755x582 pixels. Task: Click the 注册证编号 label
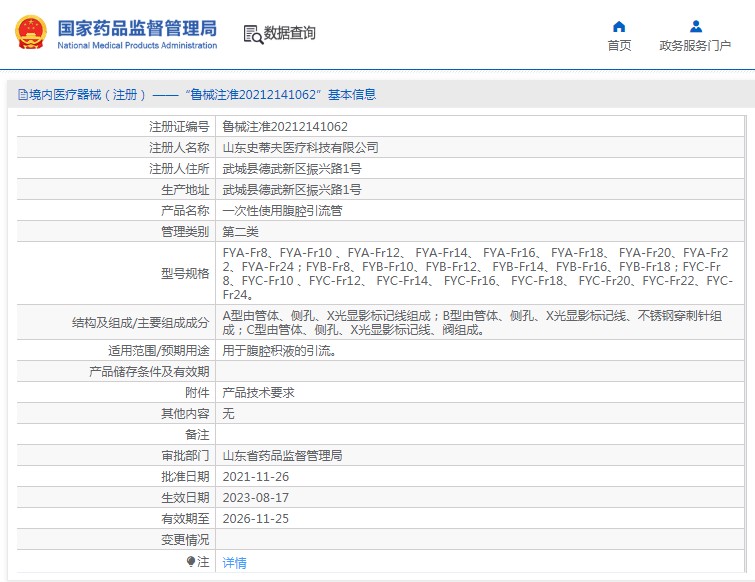(179, 127)
